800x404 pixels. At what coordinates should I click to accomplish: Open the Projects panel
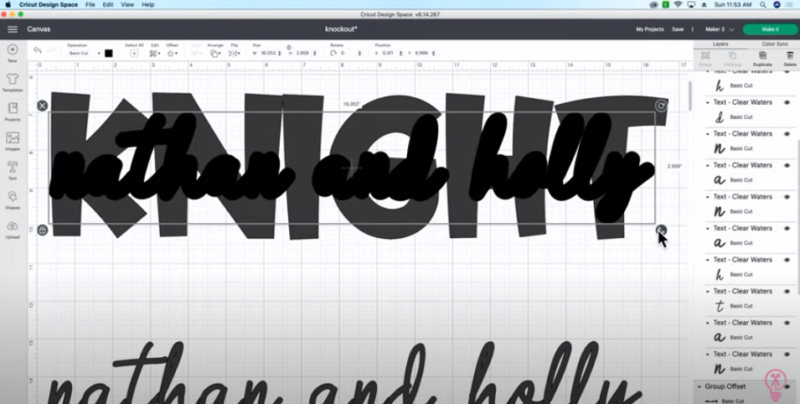click(x=12, y=108)
